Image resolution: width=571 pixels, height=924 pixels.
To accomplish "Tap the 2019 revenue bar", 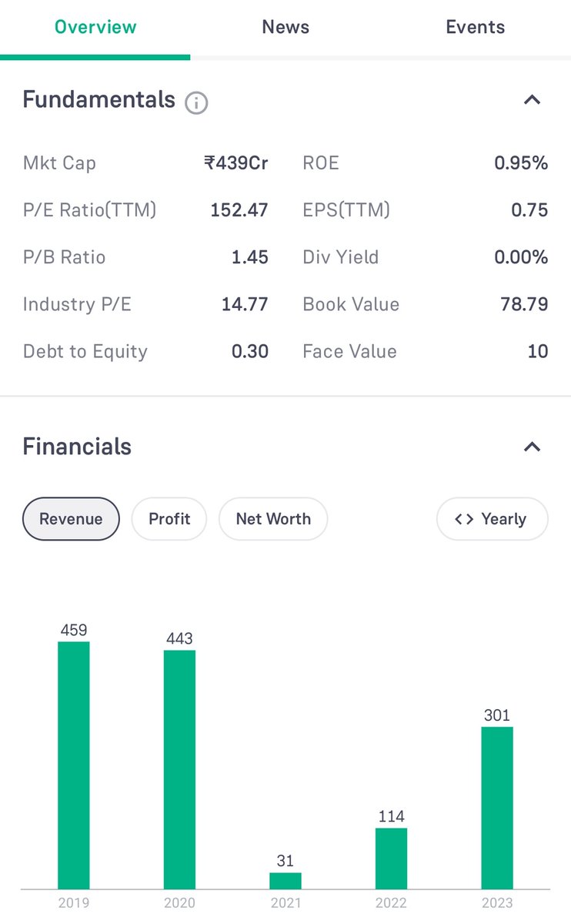I will [x=74, y=765].
